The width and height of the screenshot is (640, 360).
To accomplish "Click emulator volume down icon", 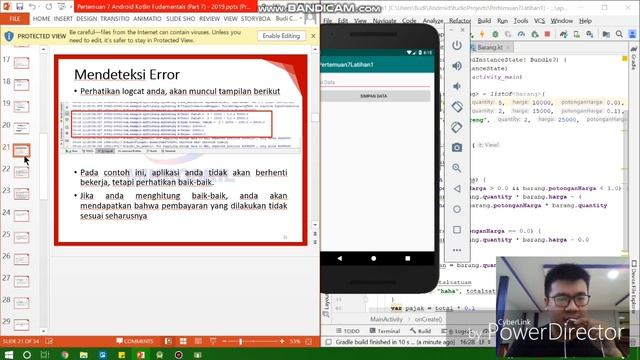I will coord(457,86).
